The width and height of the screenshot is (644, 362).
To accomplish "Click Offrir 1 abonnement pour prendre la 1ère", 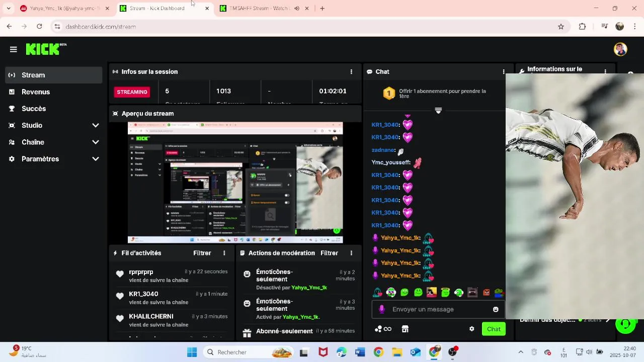I will [442, 94].
